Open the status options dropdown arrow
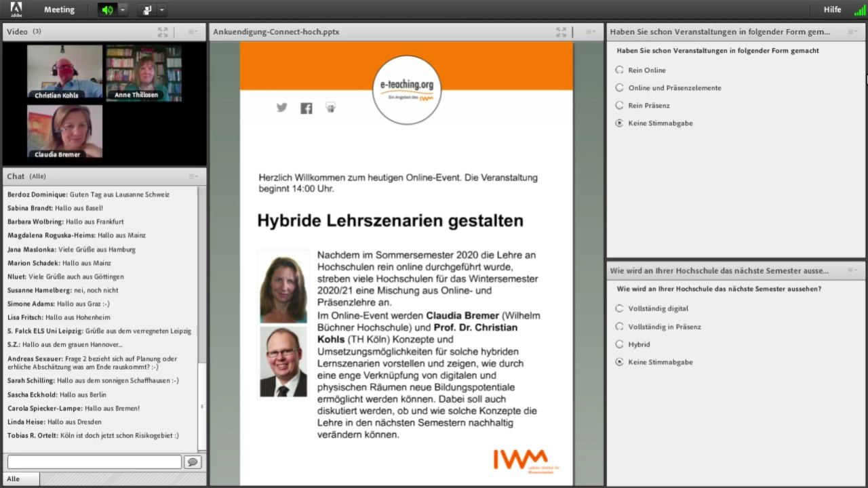The height and width of the screenshot is (488, 868). 162,9
